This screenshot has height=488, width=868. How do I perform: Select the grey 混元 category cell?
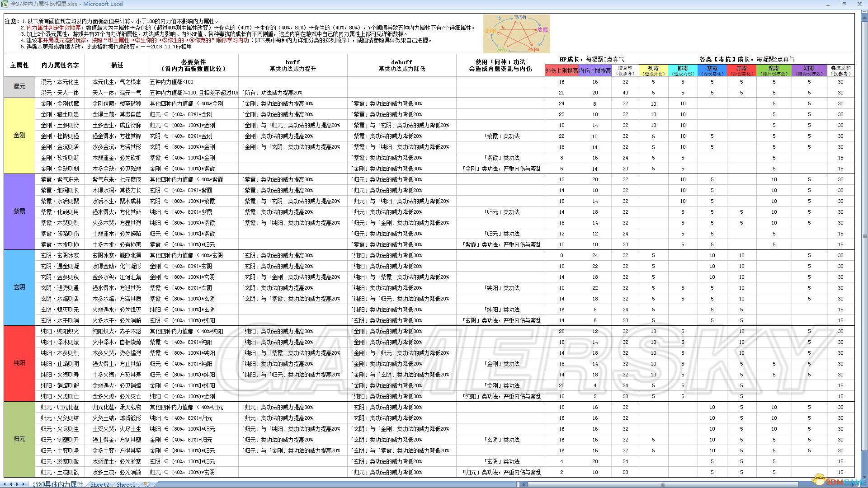(19, 87)
